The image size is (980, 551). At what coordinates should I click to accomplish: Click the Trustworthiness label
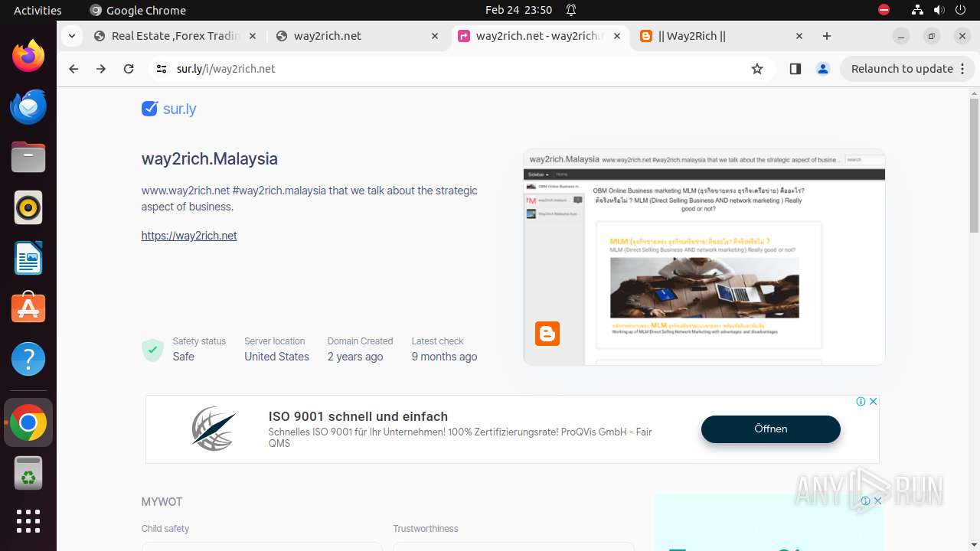pyautogui.click(x=426, y=529)
